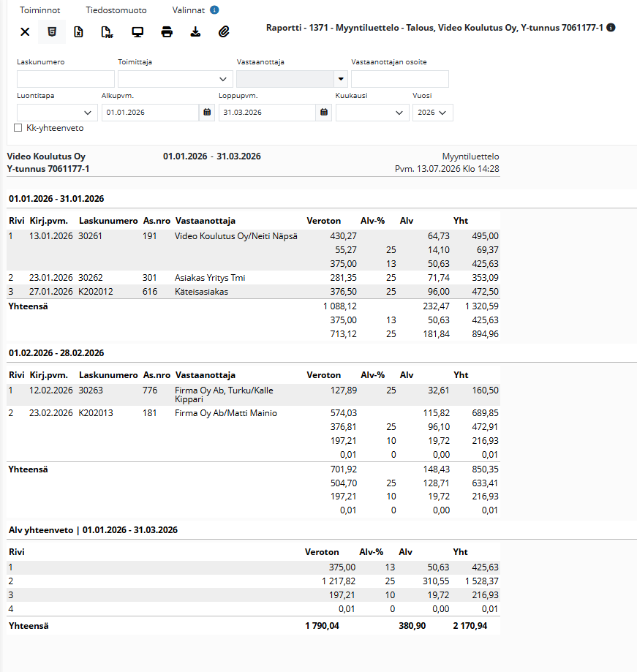Expand the Vastaanottaja combo box arrow

341,79
